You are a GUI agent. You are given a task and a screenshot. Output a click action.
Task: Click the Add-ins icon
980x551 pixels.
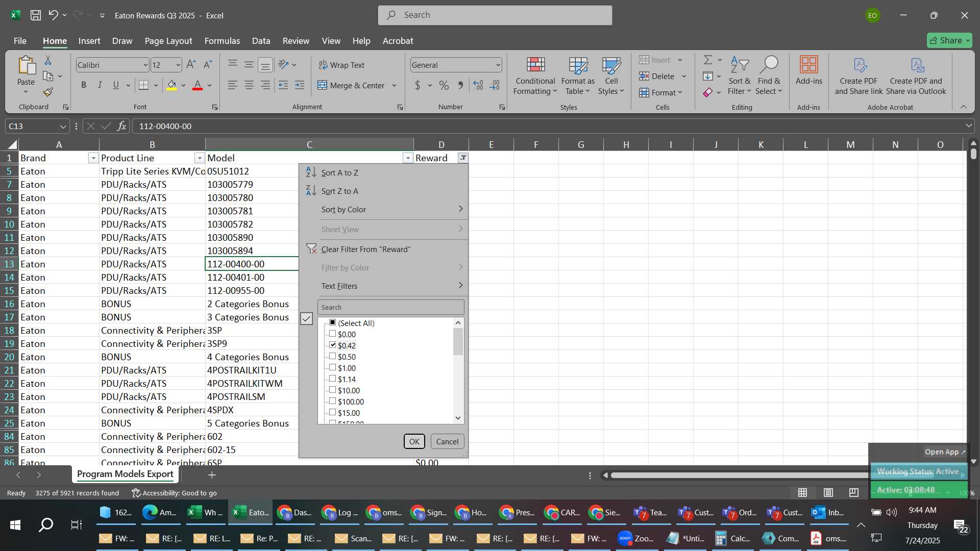tap(808, 70)
